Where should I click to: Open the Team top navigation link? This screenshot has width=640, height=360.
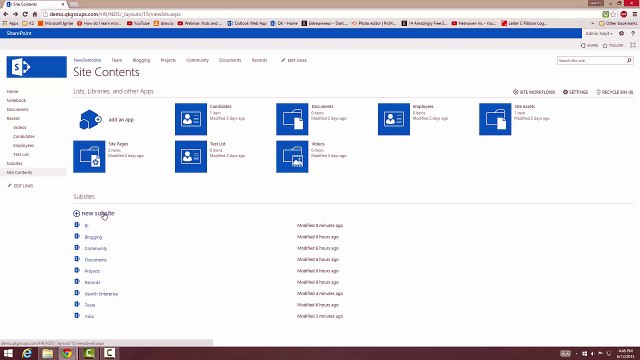(117, 60)
